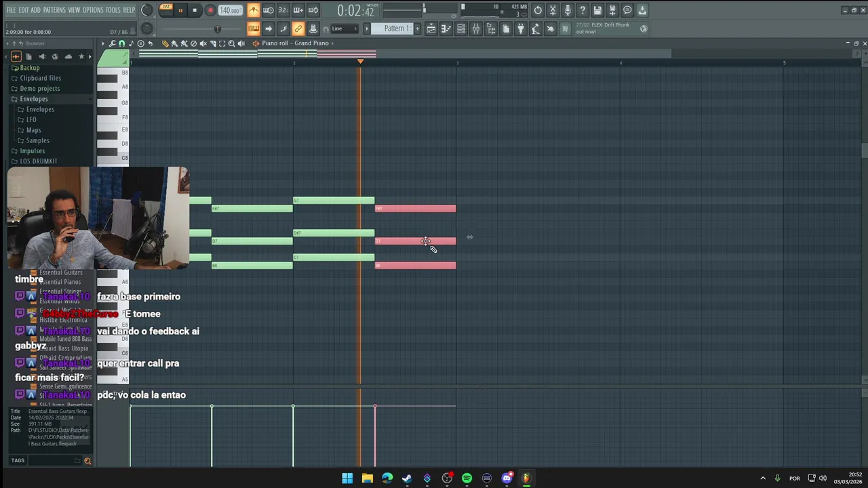868x488 pixels.
Task: Select the piano roll select tool
Action: pyautogui.click(x=222, y=43)
